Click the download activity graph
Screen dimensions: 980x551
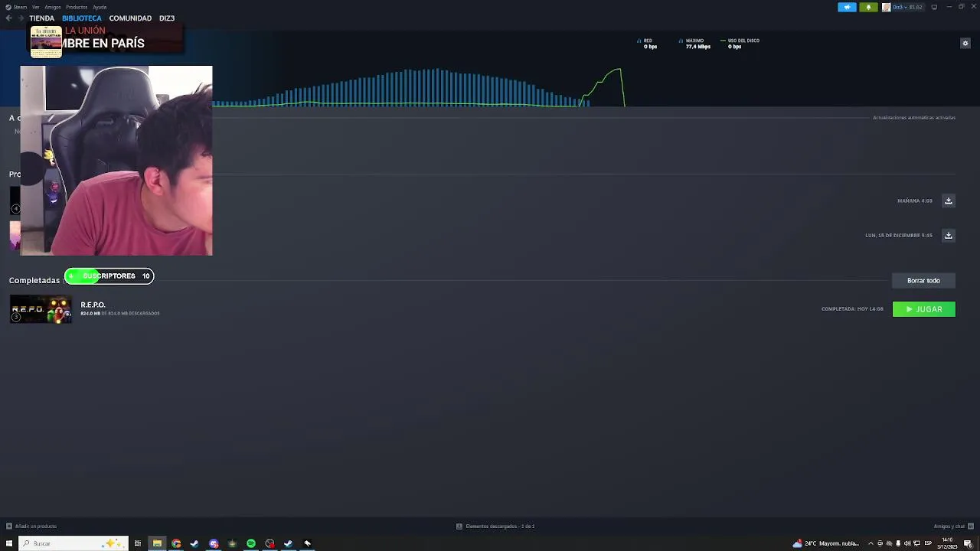(417, 86)
